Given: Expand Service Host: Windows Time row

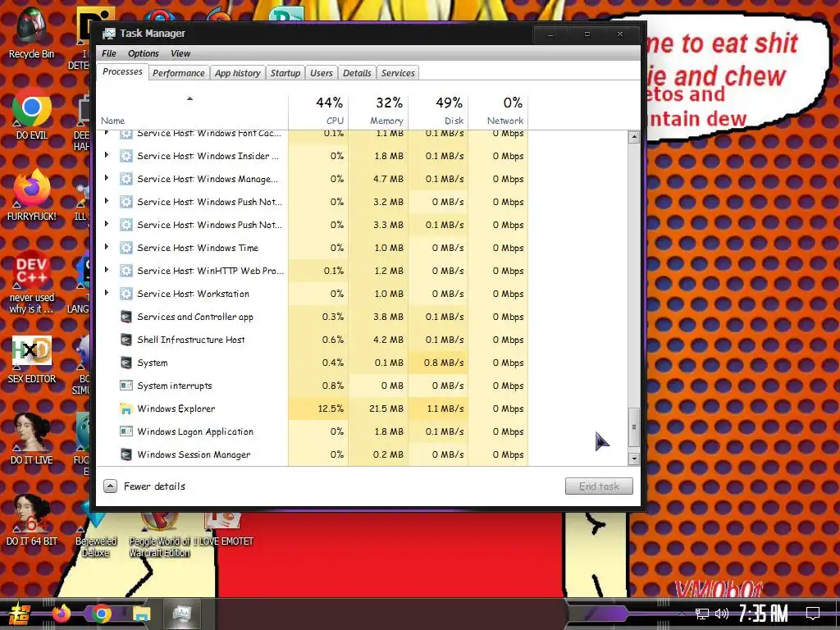Looking at the screenshot, I should 107,247.
